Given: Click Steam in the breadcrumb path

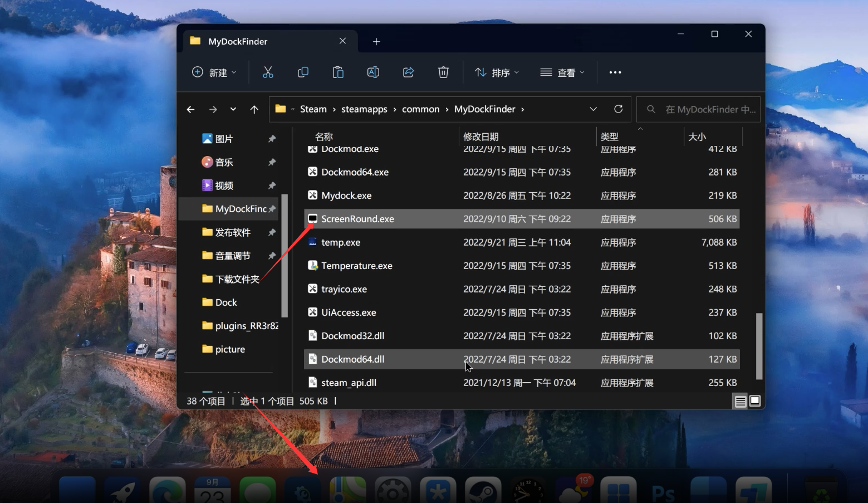Looking at the screenshot, I should [313, 109].
